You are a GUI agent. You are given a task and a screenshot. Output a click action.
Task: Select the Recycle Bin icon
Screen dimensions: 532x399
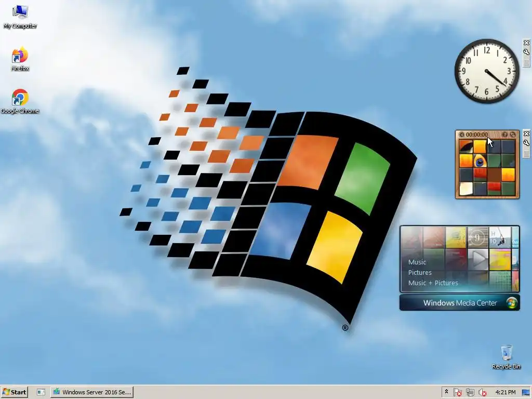pyautogui.click(x=506, y=357)
